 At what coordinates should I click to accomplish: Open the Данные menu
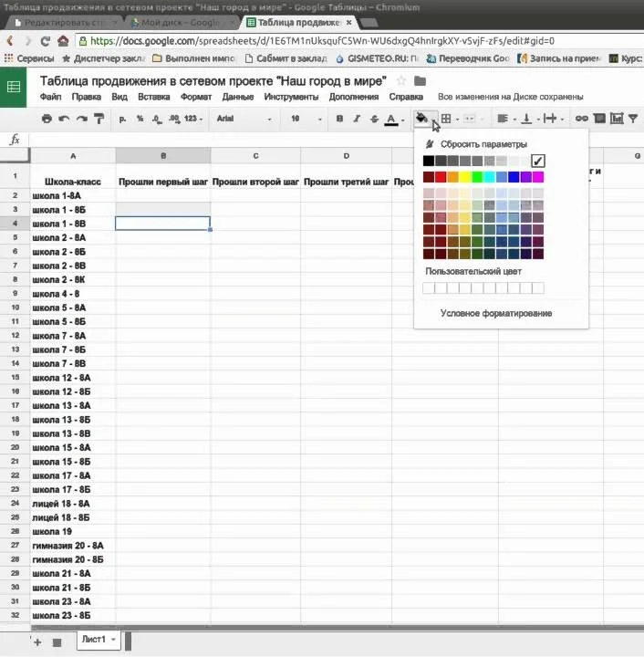click(x=238, y=97)
